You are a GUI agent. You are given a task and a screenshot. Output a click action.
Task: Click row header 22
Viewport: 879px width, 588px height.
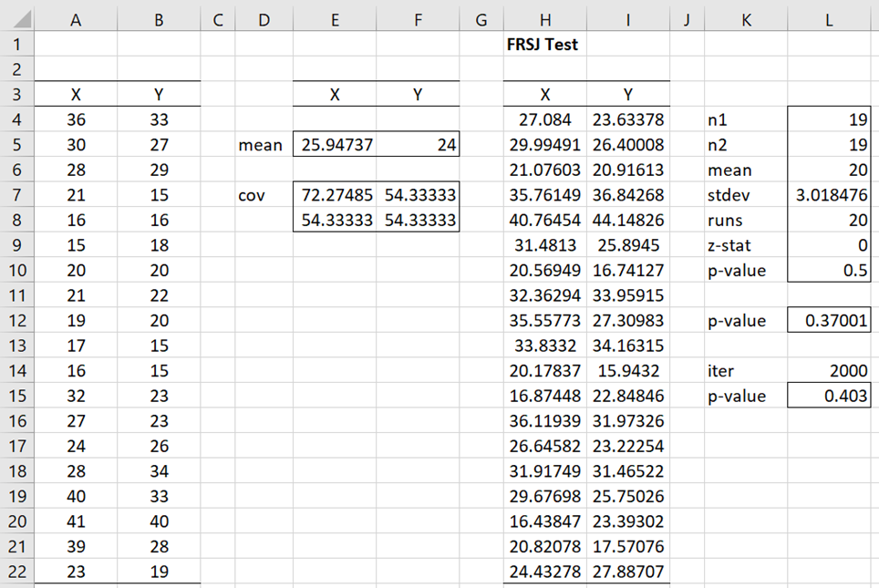(x=17, y=571)
